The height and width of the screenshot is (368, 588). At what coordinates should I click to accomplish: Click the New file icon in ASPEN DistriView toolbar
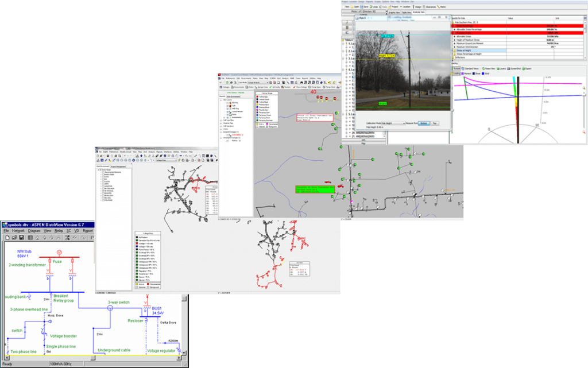[7, 238]
